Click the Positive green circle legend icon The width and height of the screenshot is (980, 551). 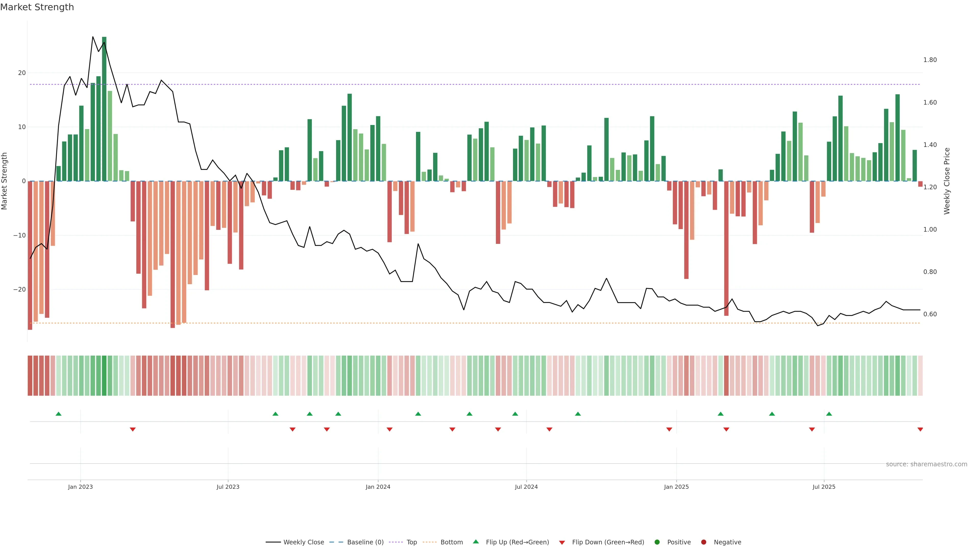click(657, 542)
